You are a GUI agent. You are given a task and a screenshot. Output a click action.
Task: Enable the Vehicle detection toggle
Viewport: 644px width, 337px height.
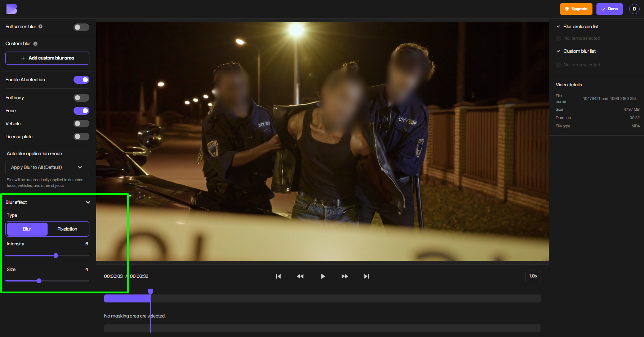tap(81, 123)
